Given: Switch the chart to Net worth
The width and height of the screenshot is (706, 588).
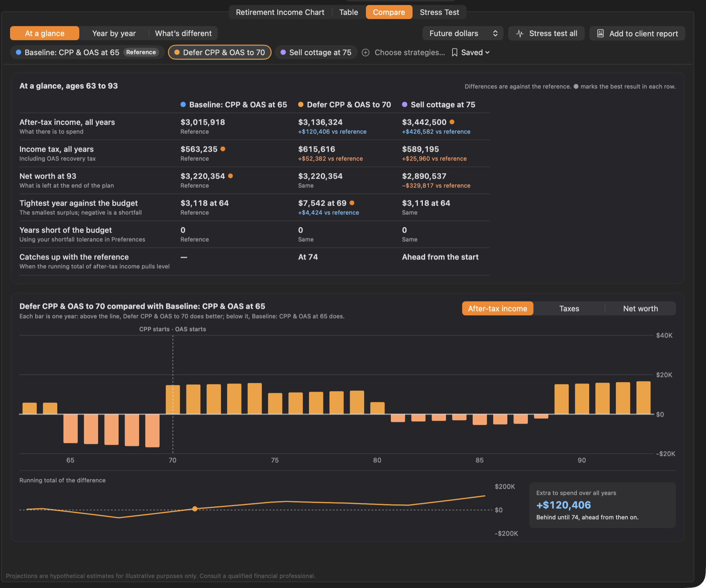Looking at the screenshot, I should [x=640, y=308].
